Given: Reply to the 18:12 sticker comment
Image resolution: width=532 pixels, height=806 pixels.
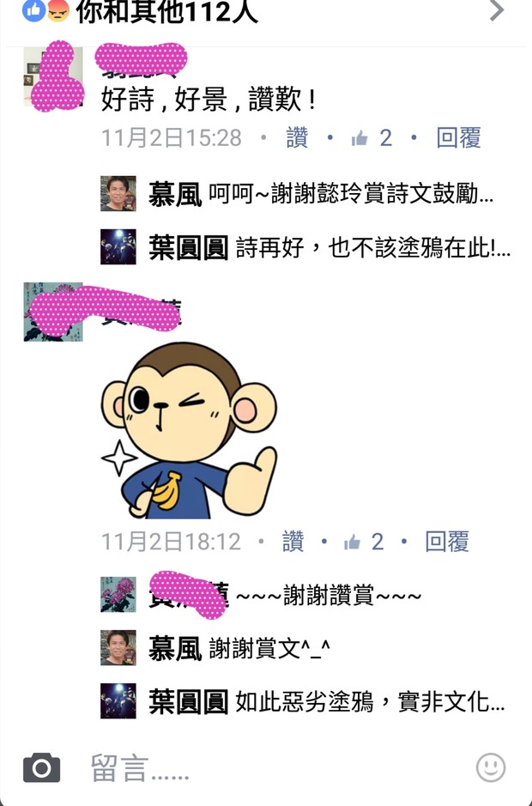Looking at the screenshot, I should click(447, 542).
